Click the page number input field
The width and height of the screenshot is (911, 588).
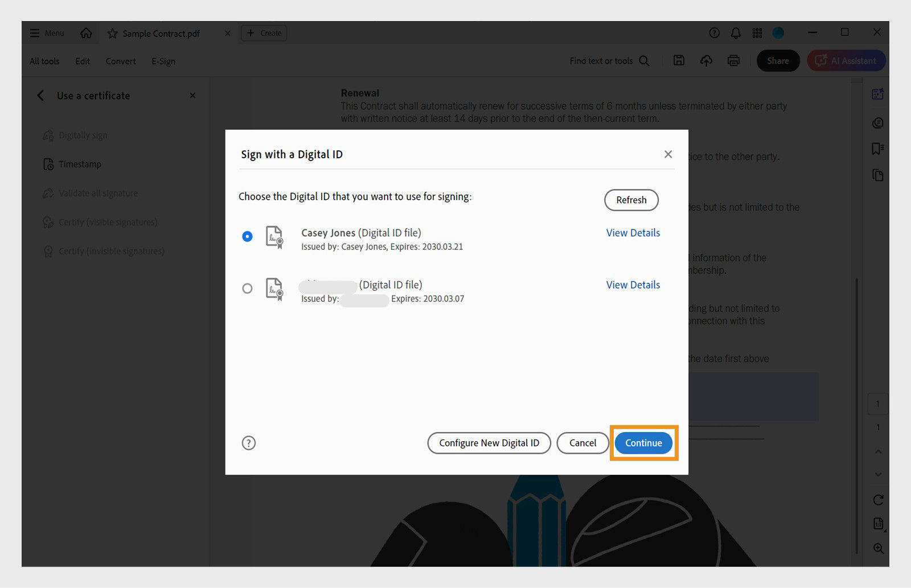tap(878, 404)
